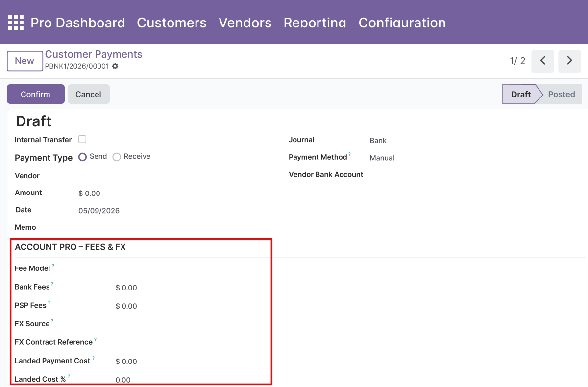Go to previous record arrow
This screenshot has height=387, width=588.
pos(542,61)
